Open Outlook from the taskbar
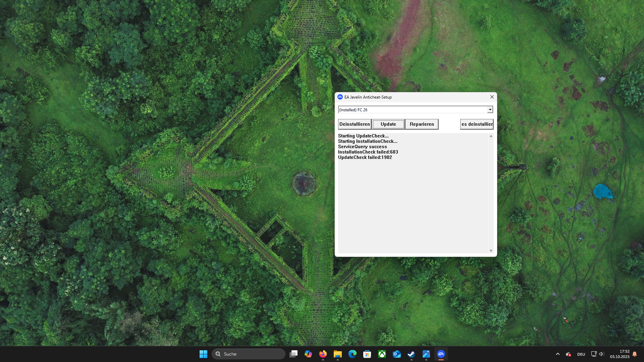644x362 pixels. (397, 354)
